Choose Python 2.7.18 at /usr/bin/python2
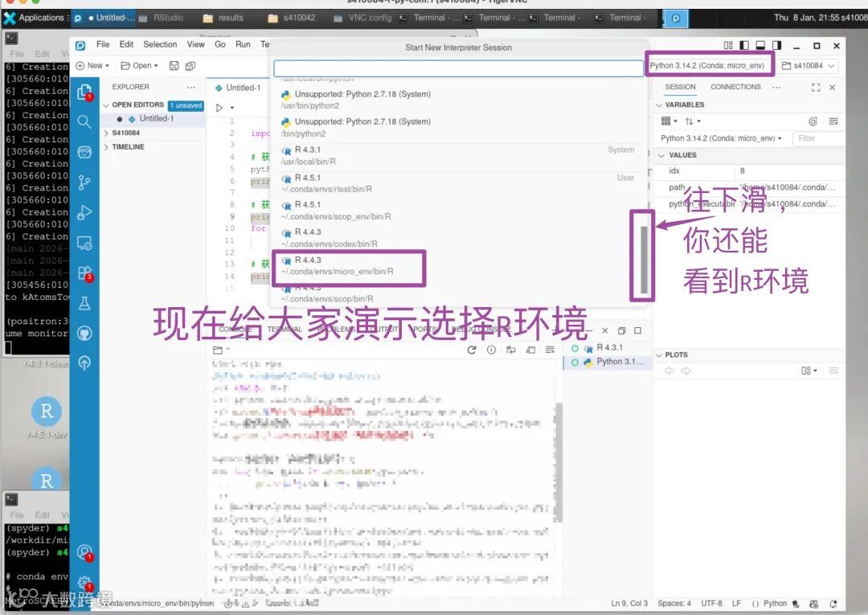 click(460, 100)
